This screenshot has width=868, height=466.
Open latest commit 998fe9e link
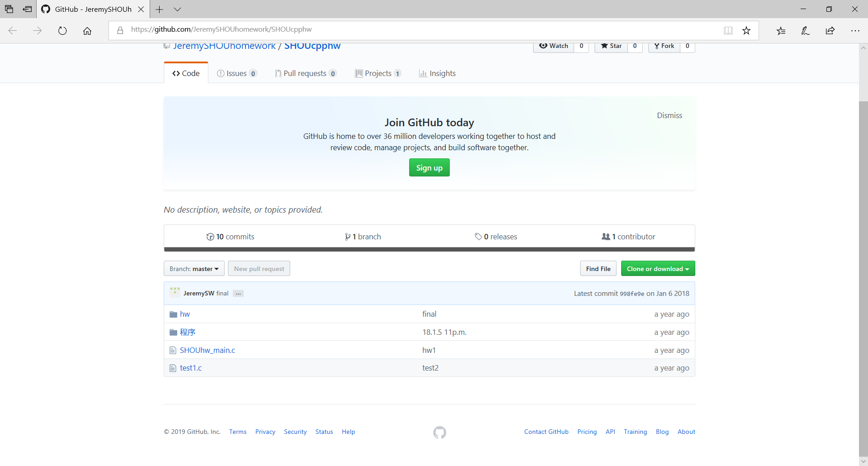tap(632, 294)
